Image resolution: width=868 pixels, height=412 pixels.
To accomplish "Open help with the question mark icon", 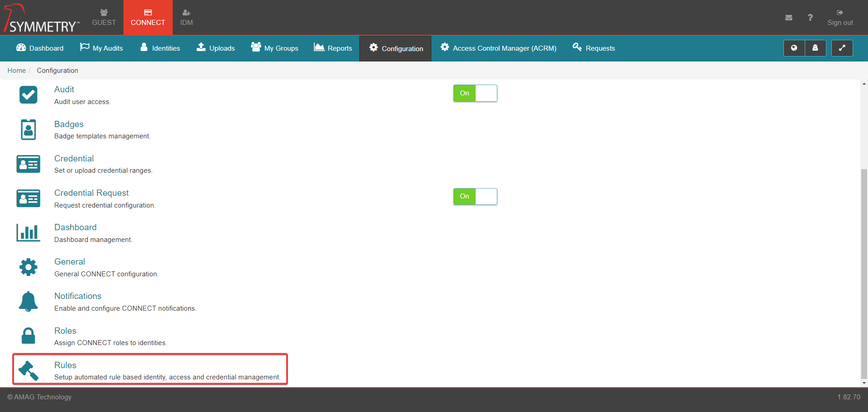I will click(810, 18).
